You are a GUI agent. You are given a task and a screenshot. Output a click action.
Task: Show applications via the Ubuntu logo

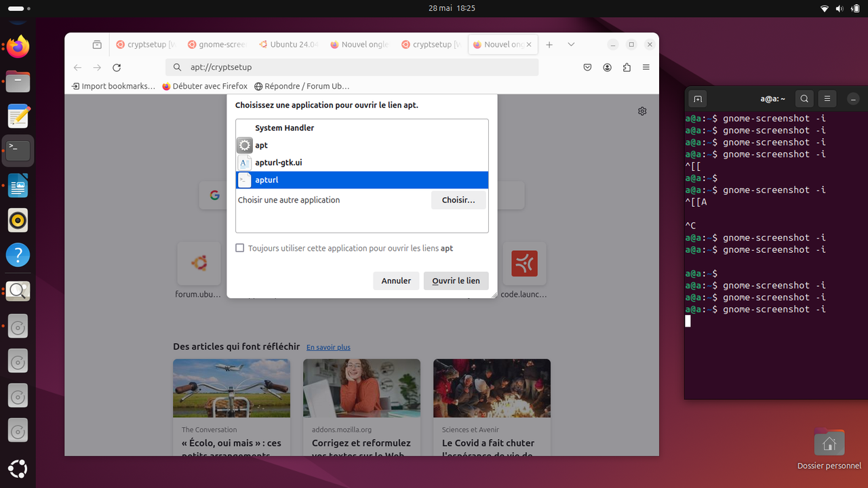coord(18,468)
